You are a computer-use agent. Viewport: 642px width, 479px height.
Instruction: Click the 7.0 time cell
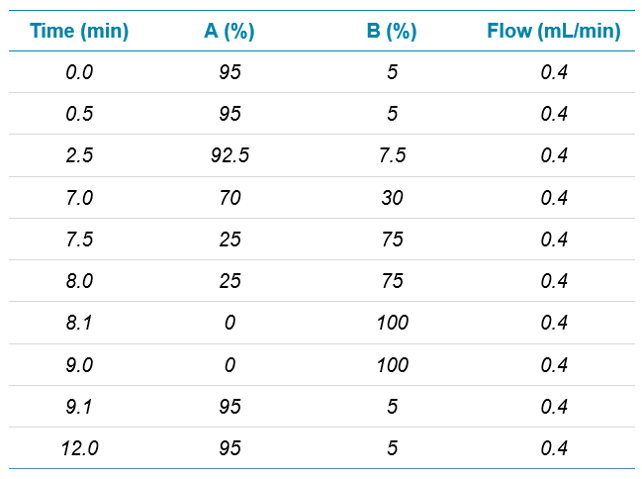point(79,198)
